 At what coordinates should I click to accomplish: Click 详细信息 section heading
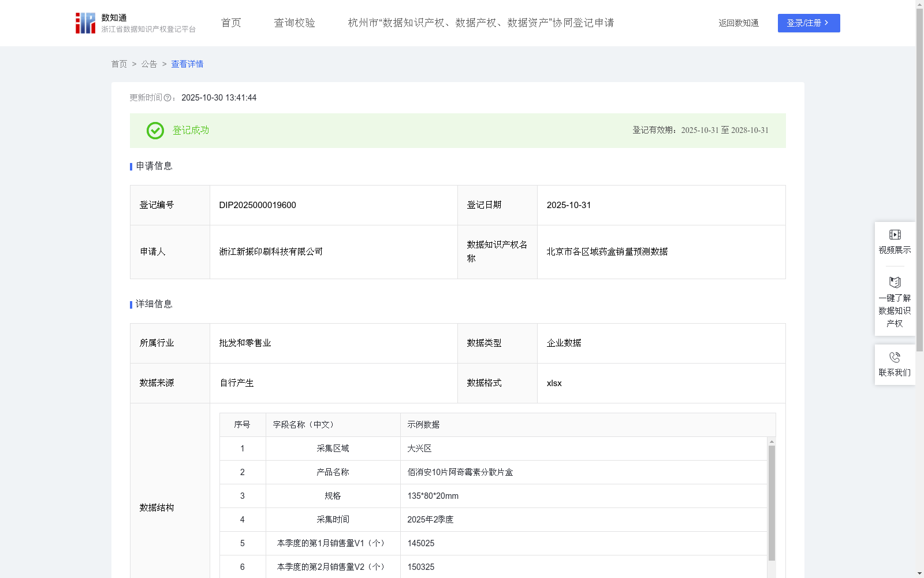pos(154,305)
